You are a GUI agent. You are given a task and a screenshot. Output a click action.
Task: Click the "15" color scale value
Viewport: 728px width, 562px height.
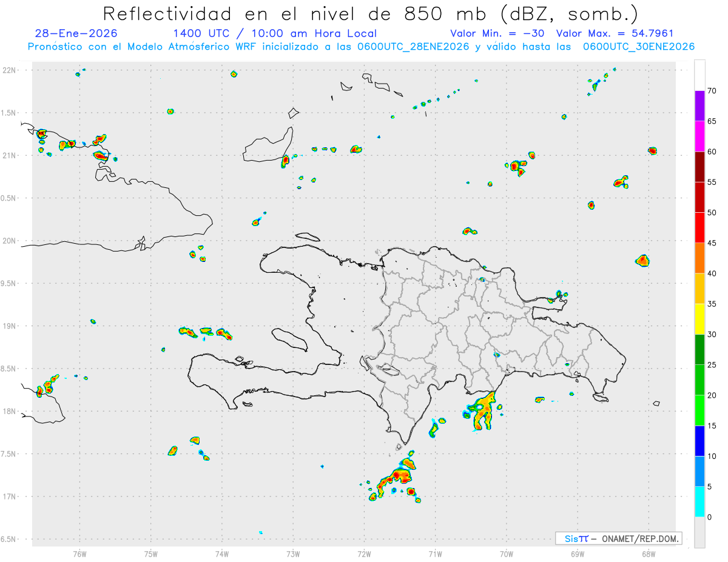coord(712,426)
